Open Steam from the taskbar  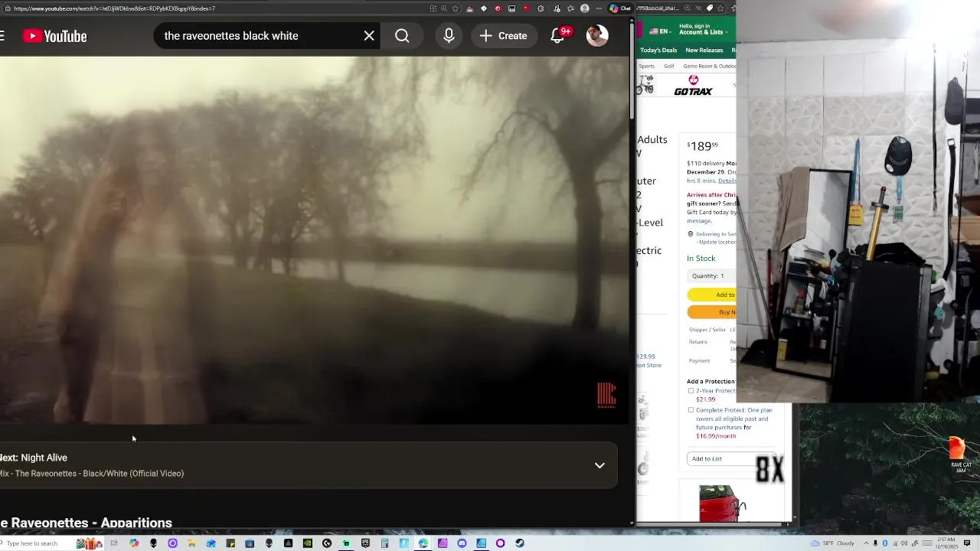pyautogui.click(x=519, y=543)
